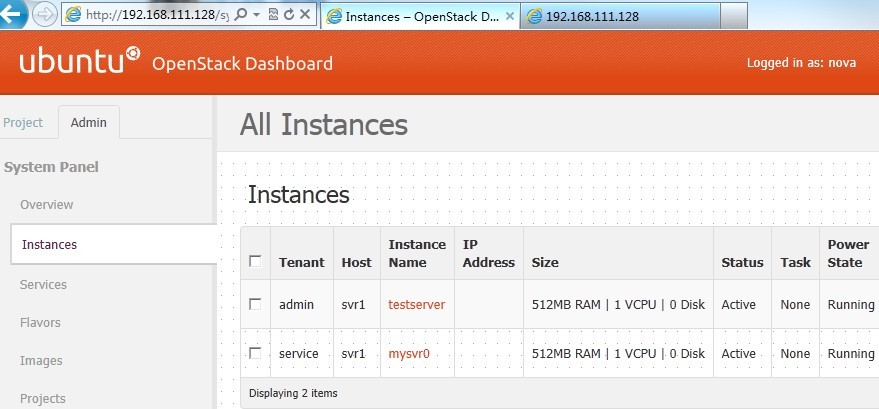Switch to the Project tab
879x409 pixels.
click(x=23, y=122)
